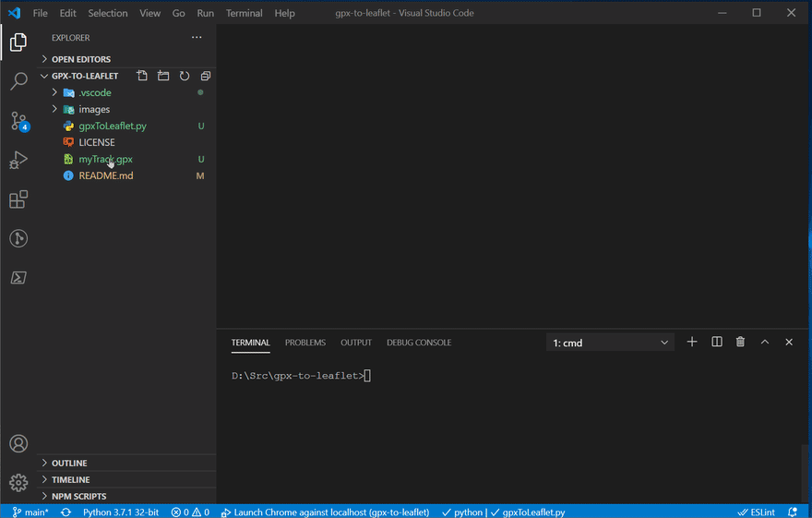The width and height of the screenshot is (812, 518).
Task: Open the View menu
Action: point(149,13)
